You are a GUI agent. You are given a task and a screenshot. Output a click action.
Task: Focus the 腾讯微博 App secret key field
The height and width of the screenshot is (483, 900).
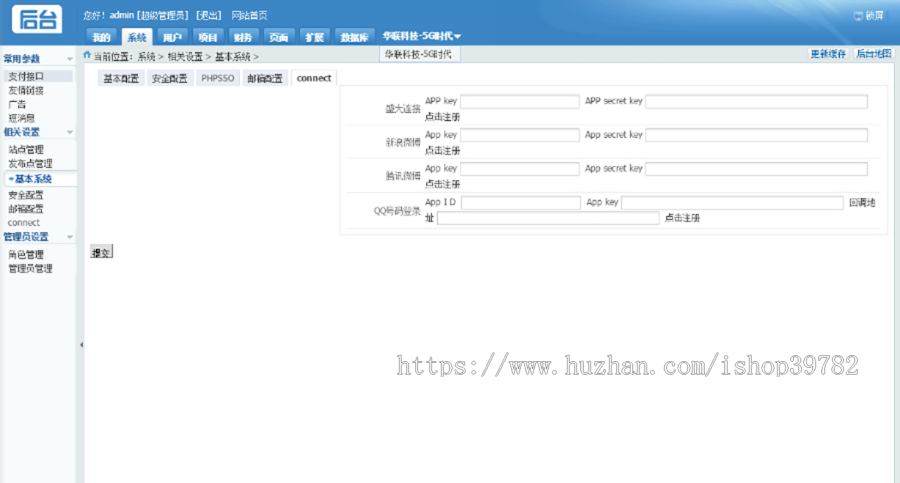757,169
